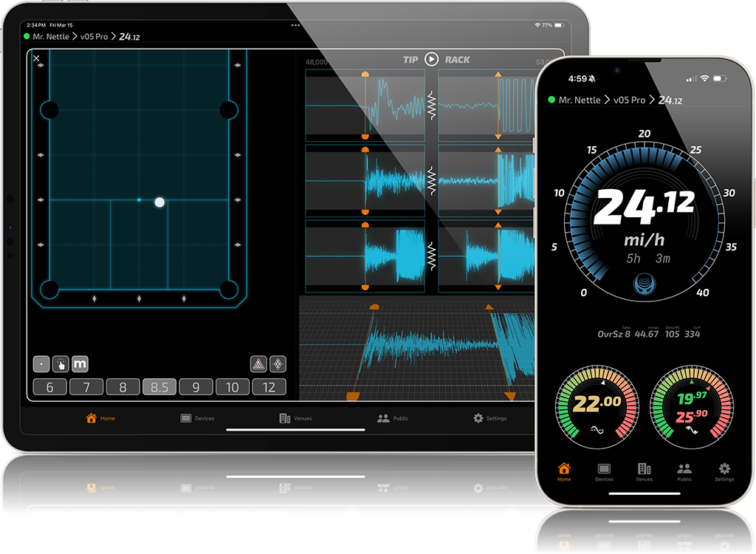Choose the diamond rack icon
This screenshot has height=554, width=756.
pos(278,364)
